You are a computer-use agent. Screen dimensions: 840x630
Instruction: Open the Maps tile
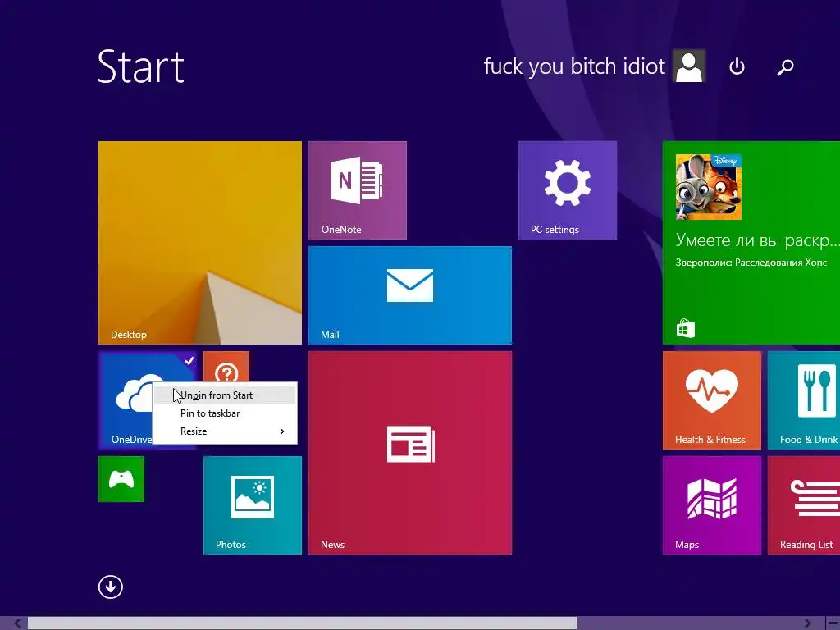tap(711, 505)
